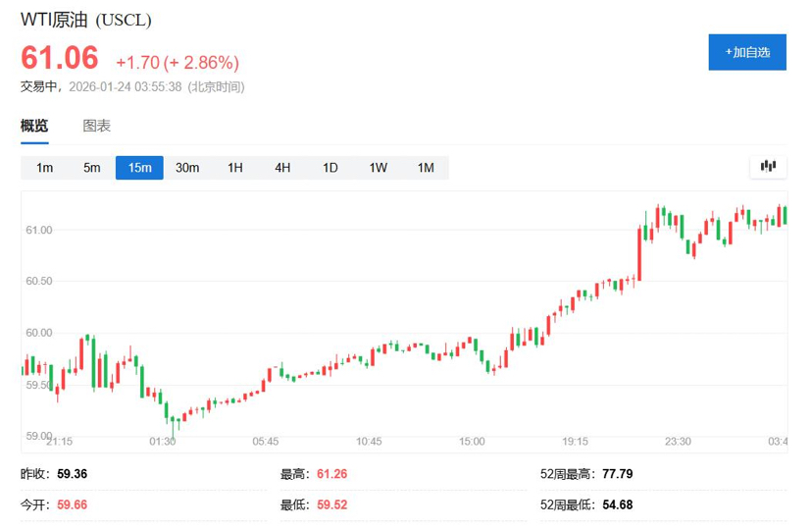This screenshot has height=530, width=812.
Task: Click the 加自选 add to watchlist button
Action: (747, 52)
